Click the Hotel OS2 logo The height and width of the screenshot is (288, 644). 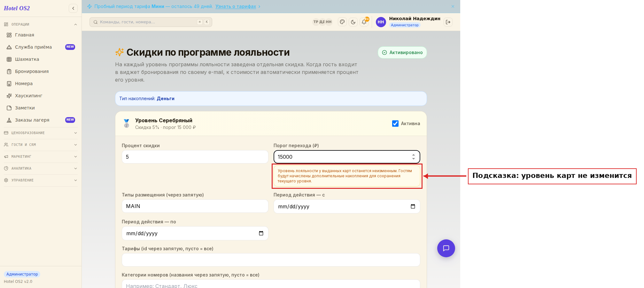[17, 8]
